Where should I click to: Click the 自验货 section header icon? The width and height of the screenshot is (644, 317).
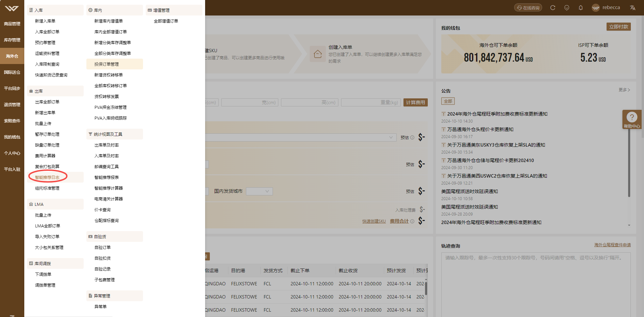(90, 236)
